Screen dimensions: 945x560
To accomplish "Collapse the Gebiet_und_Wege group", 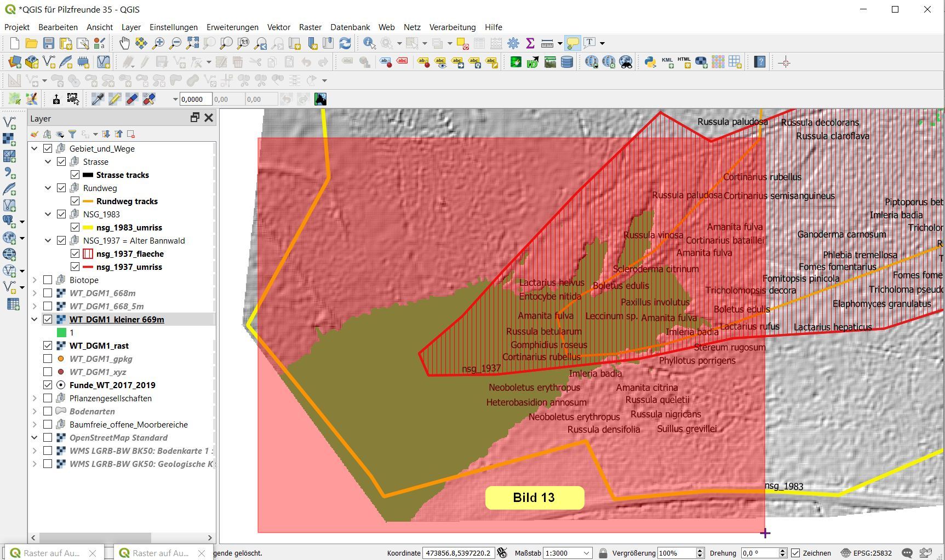I will (35, 149).
